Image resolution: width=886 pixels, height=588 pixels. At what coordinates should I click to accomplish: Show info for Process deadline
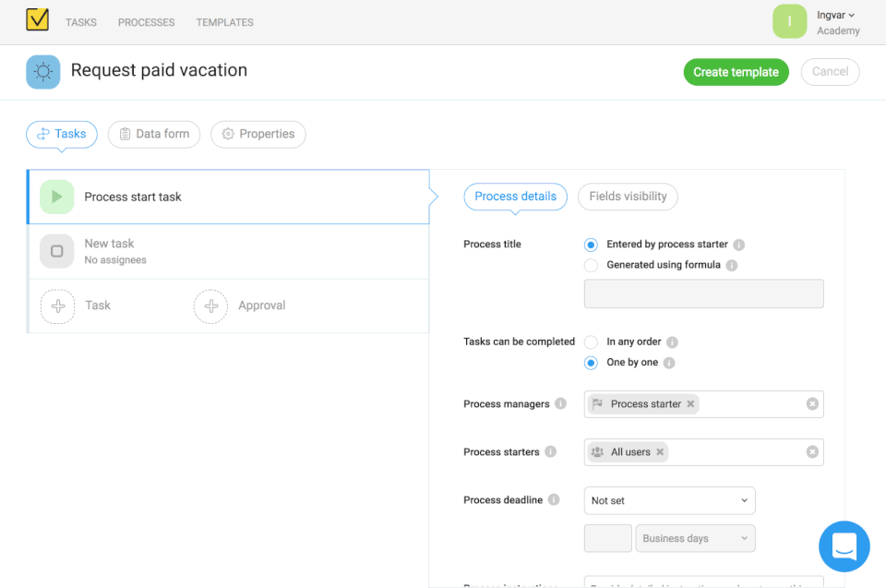tap(554, 500)
